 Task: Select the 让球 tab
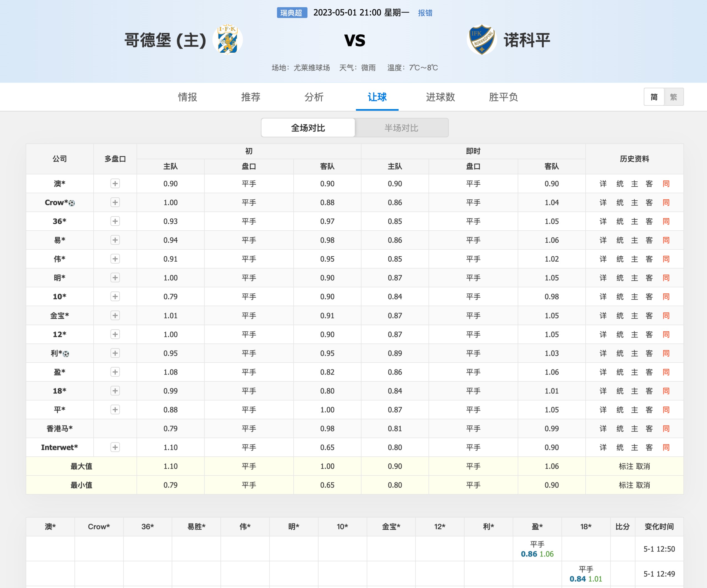click(x=377, y=97)
